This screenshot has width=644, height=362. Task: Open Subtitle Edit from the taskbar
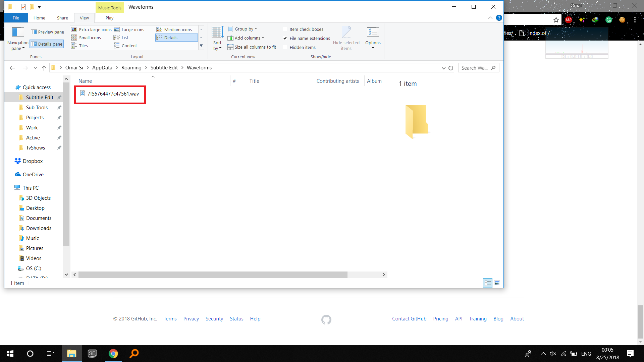coord(92,354)
